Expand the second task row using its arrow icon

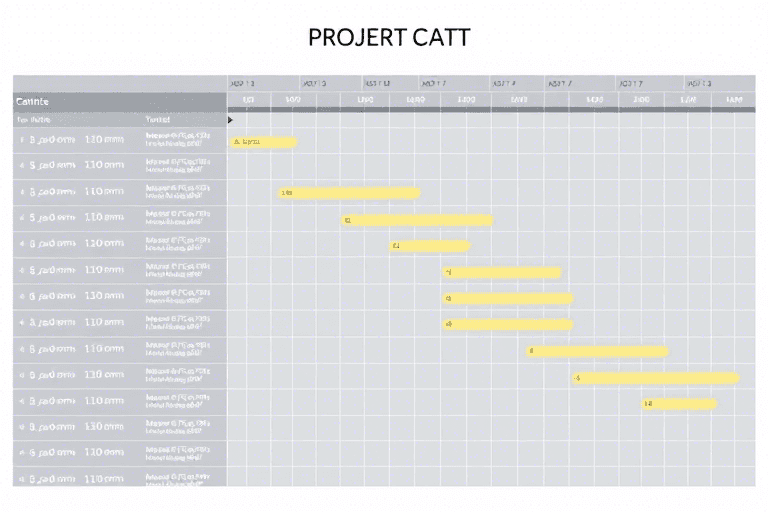click(x=22, y=166)
